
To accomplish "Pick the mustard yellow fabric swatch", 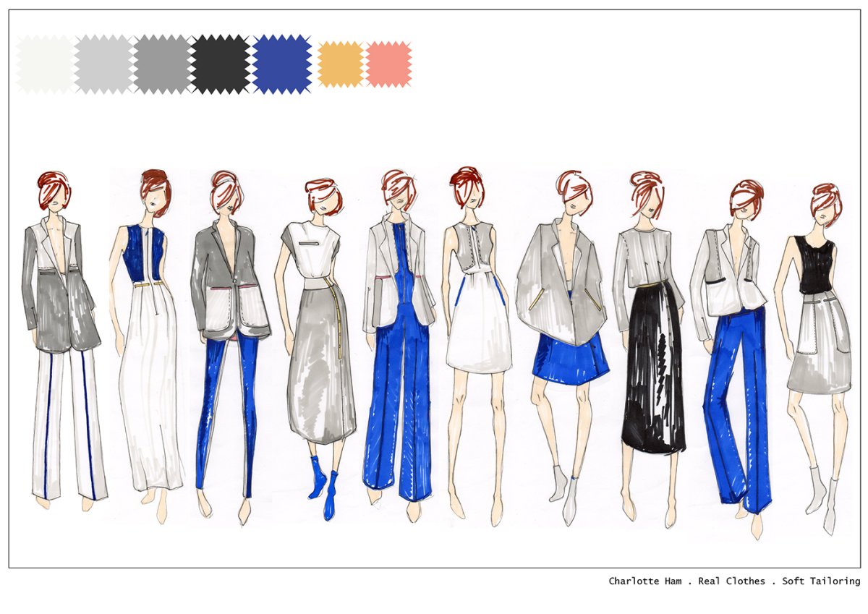I will coord(340,64).
